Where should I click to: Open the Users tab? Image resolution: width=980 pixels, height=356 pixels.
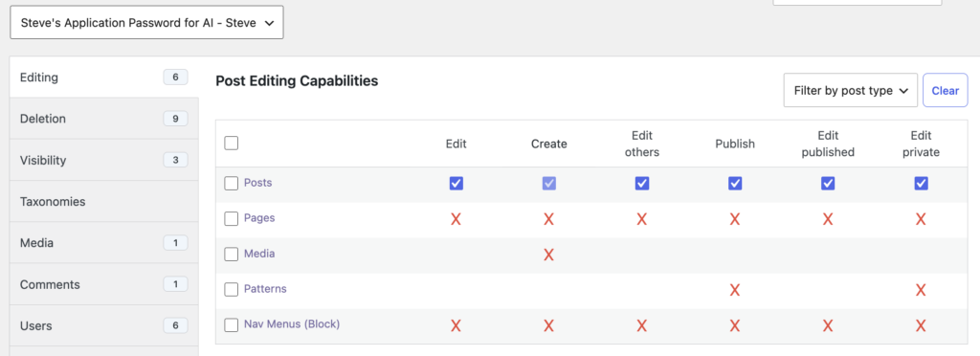tap(104, 325)
